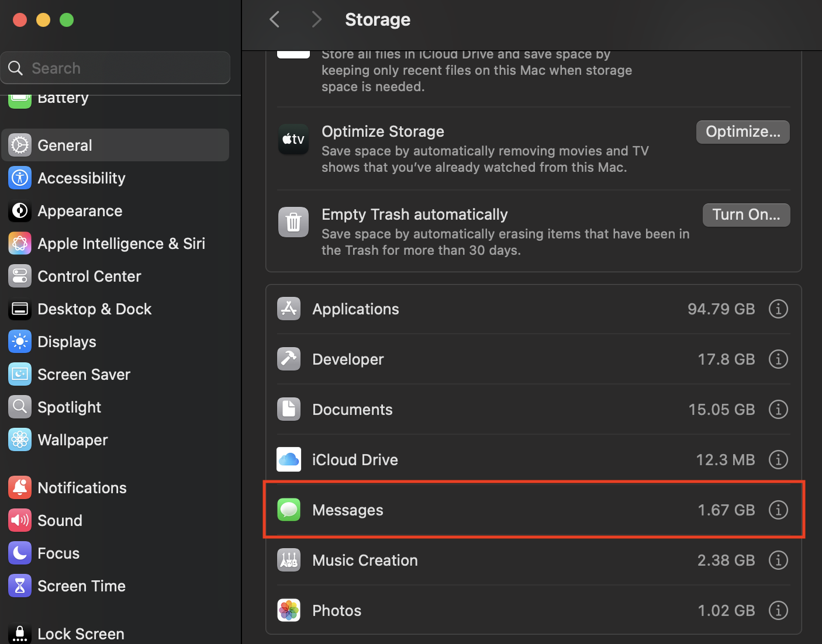Show iCloud Drive storage information
Viewport: 822px width, 644px height.
click(x=778, y=459)
